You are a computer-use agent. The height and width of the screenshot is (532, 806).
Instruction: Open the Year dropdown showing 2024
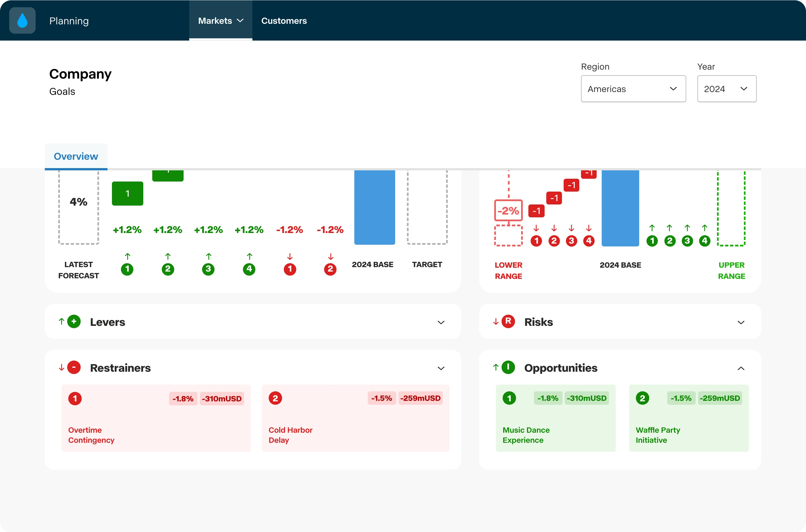tap(727, 89)
